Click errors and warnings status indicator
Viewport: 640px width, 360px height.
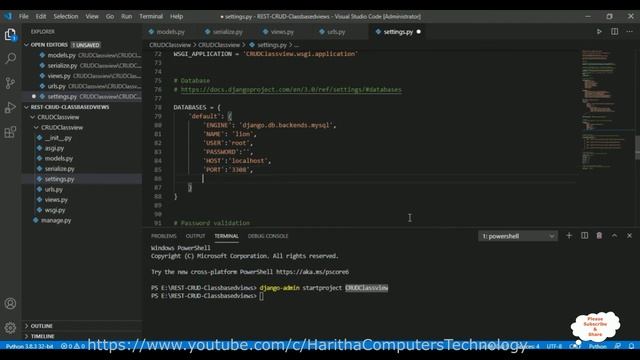pyautogui.click(x=72, y=346)
